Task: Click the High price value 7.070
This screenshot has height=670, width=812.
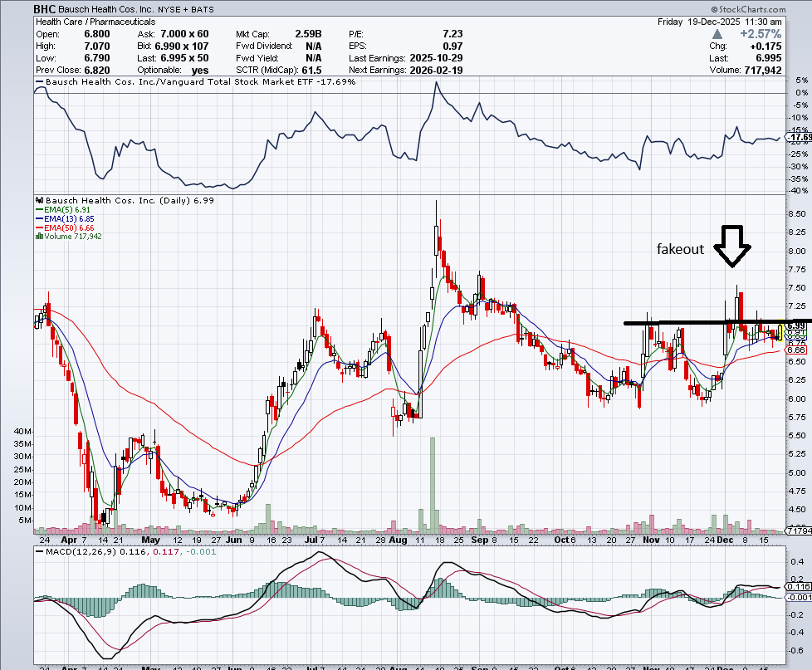Action: coord(97,46)
